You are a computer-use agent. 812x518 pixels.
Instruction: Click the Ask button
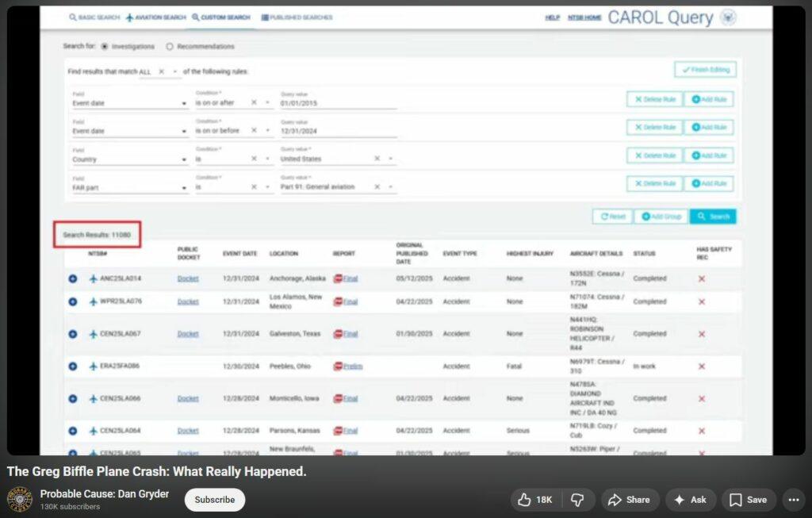point(690,500)
